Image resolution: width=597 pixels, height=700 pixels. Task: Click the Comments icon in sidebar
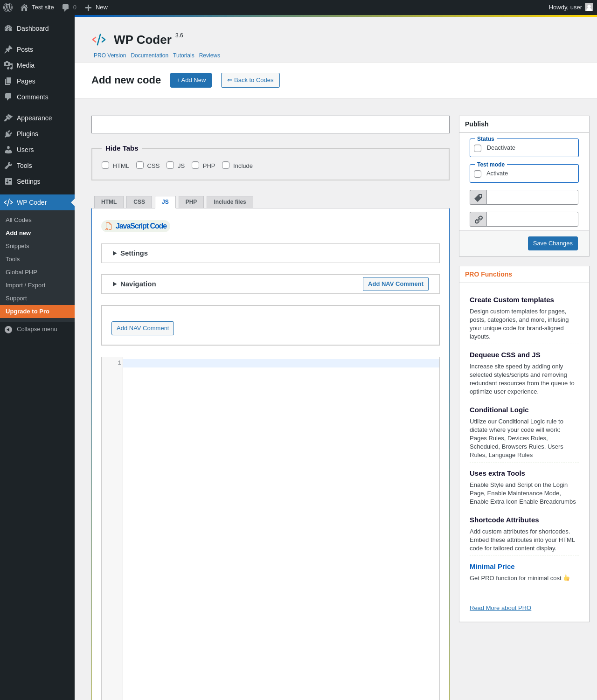[x=8, y=97]
